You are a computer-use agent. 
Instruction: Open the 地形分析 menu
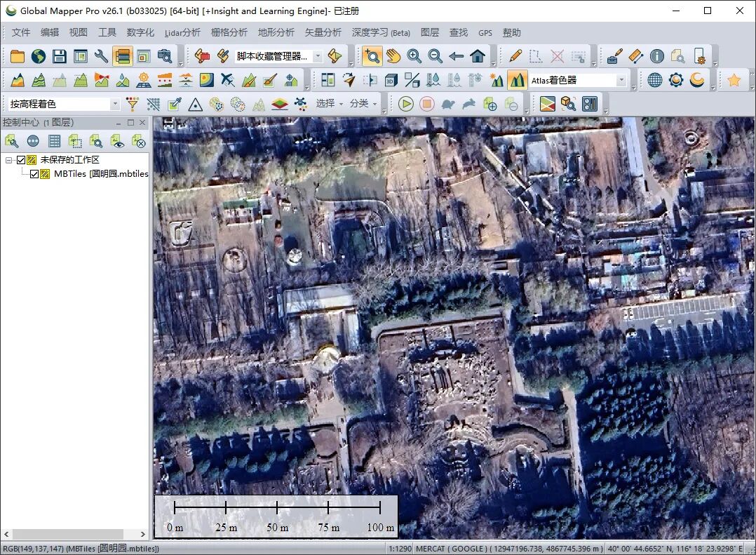tap(276, 32)
